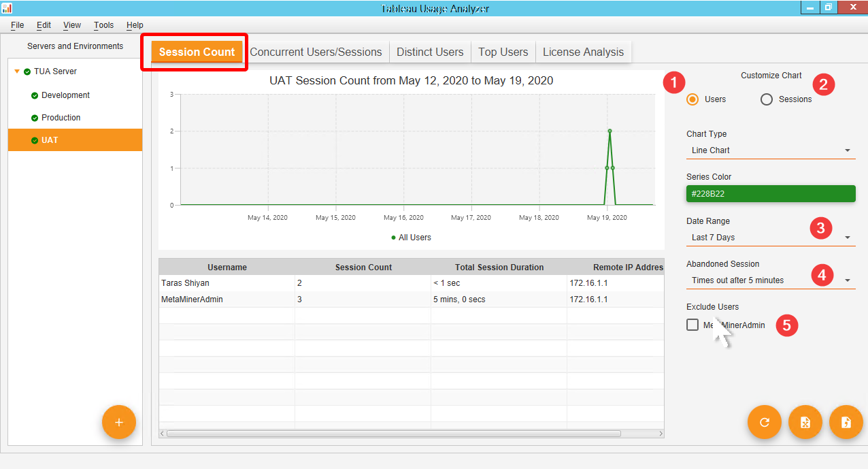
Task: Select the Users radio button
Action: point(692,99)
